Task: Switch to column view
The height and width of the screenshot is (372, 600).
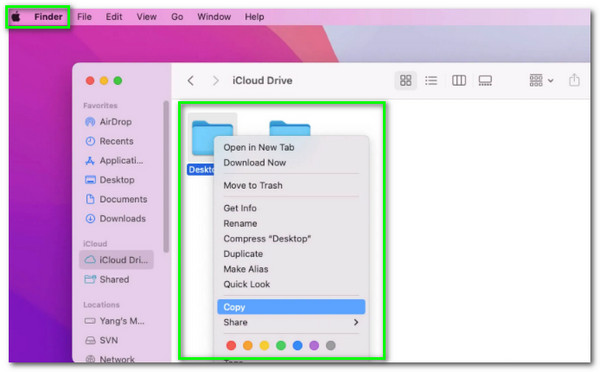Action: pyautogui.click(x=458, y=80)
